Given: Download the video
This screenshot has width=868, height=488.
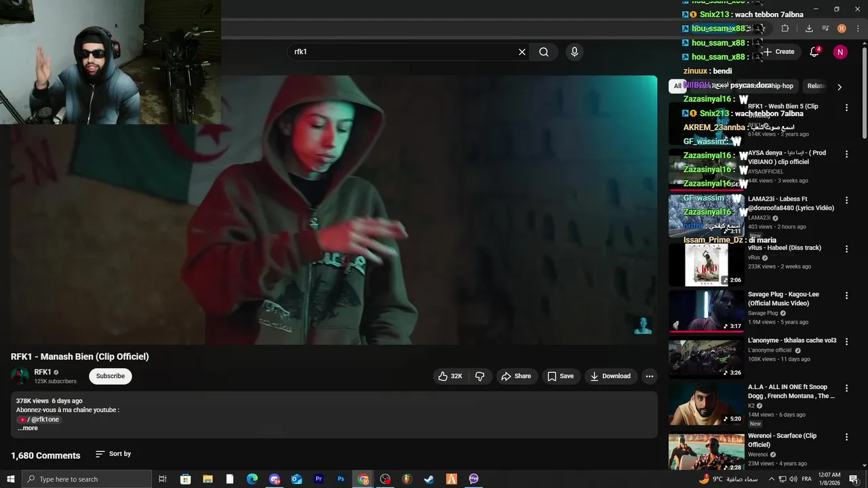Looking at the screenshot, I should pyautogui.click(x=610, y=376).
